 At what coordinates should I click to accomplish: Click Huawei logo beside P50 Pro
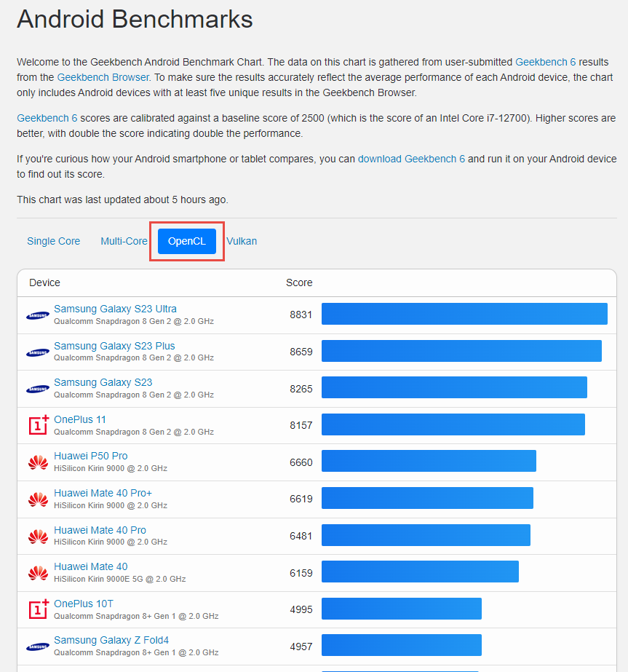tap(38, 462)
